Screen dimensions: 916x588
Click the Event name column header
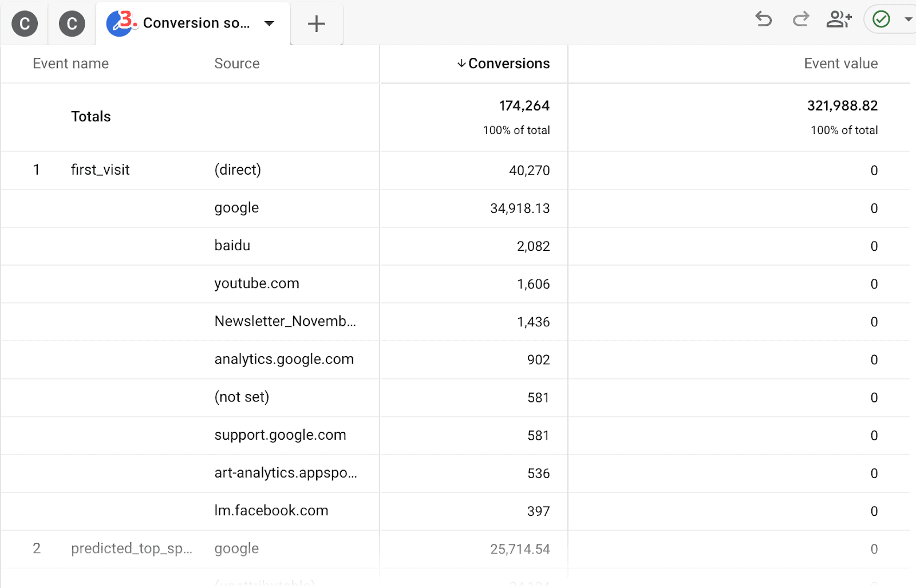(x=70, y=63)
